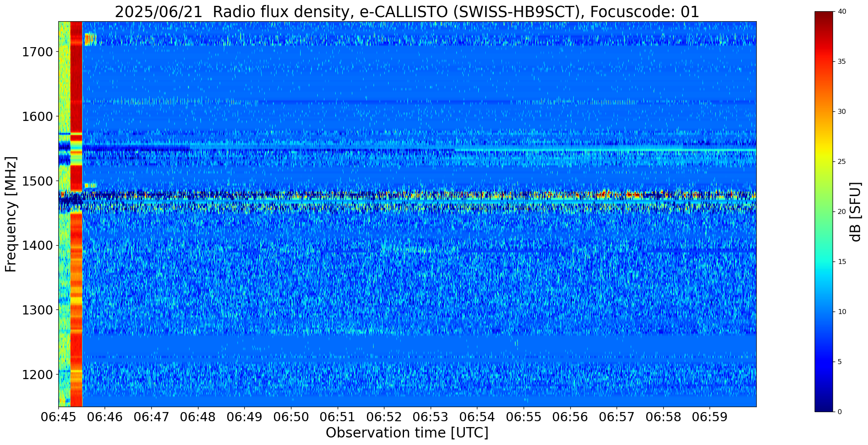Click the 06:47 time tick label
This screenshot has width=868, height=445.
pyautogui.click(x=151, y=417)
